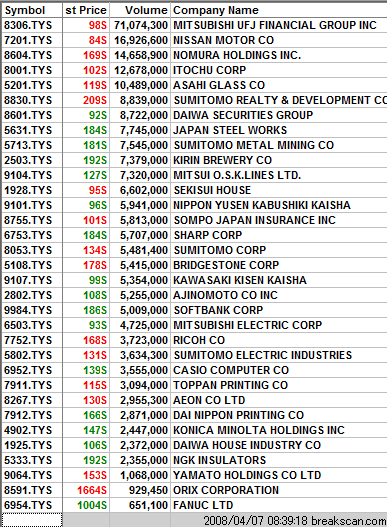This screenshot has width=387, height=527.
Task: Select symbol 8601.TYS
Action: tap(28, 115)
